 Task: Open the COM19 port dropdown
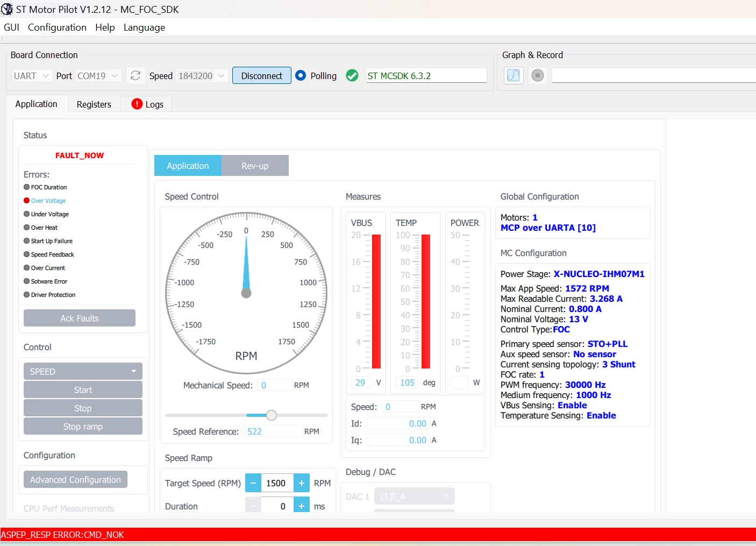tap(98, 76)
